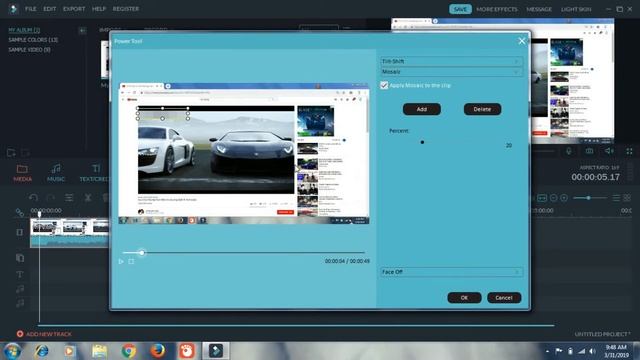
Task: Enter full screen preview
Action: 629,151
